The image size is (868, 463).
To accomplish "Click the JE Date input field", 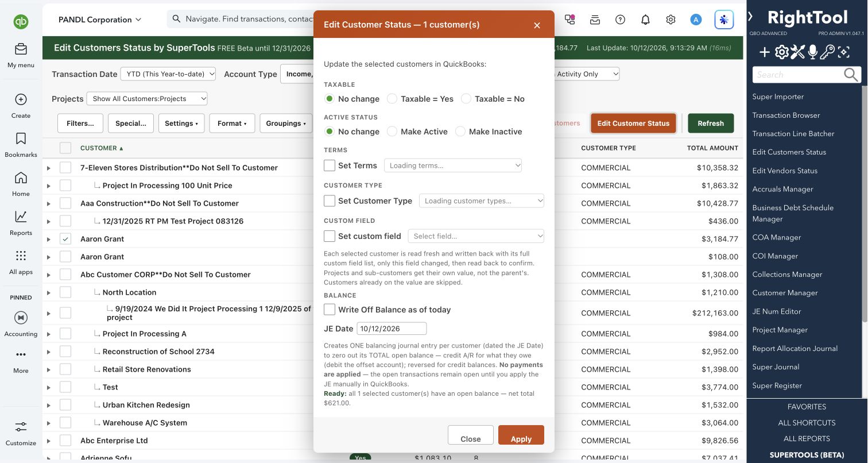I will pyautogui.click(x=392, y=329).
